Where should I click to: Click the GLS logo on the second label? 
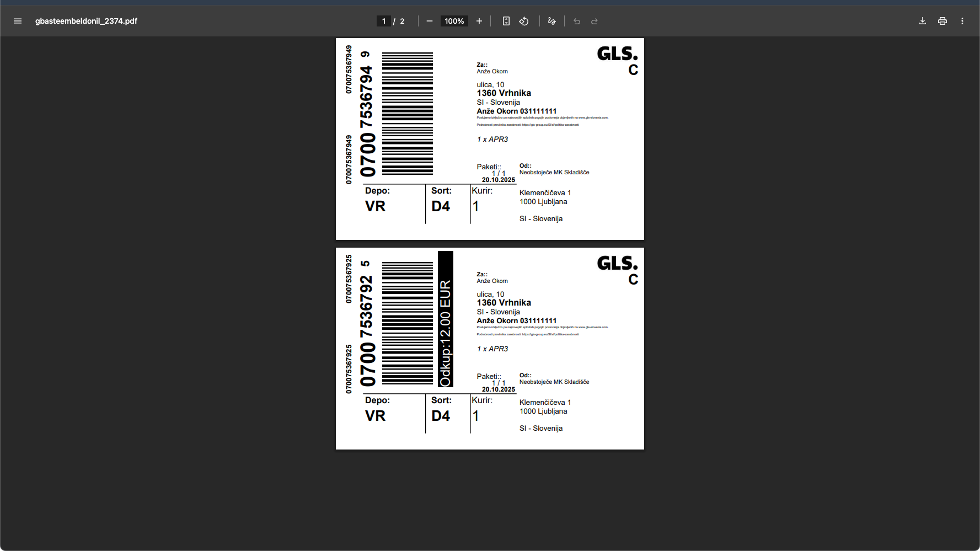point(617,264)
